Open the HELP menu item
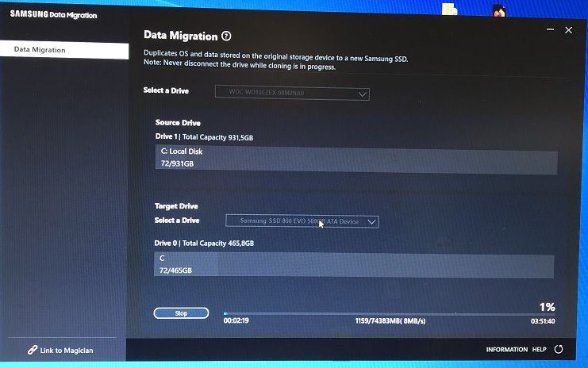588x368 pixels. [x=539, y=349]
